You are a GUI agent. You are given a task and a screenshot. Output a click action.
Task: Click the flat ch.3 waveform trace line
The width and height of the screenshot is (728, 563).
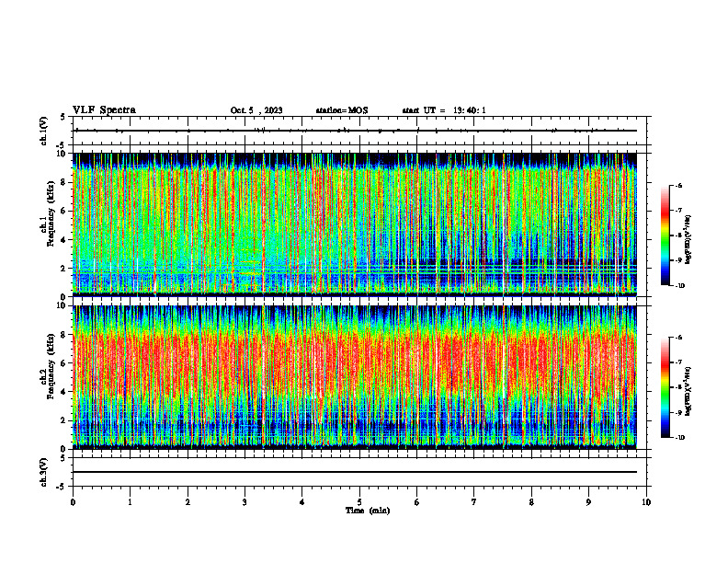tap(354, 472)
